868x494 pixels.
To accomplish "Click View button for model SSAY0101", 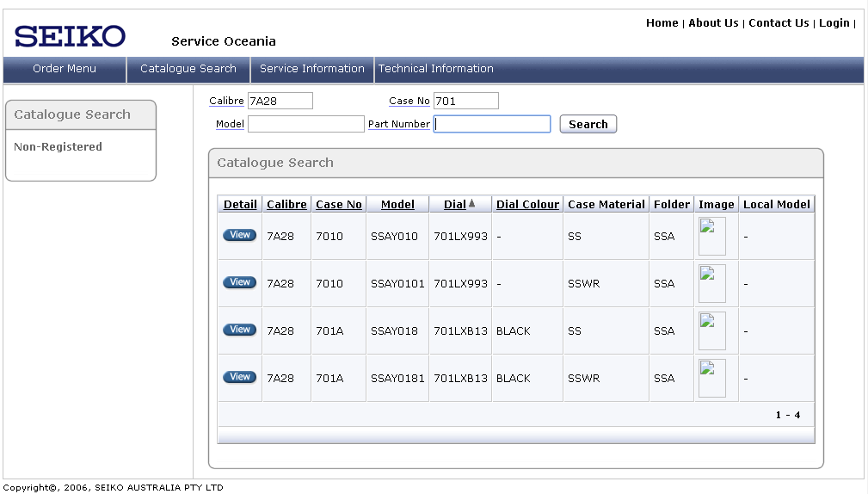I will (x=239, y=282).
